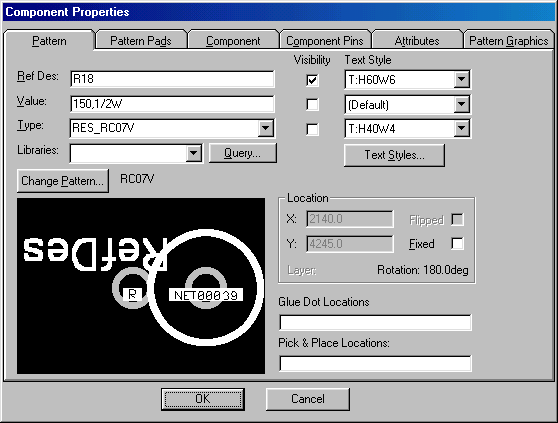
Task: Enable the Fixed checkbox
Action: pyautogui.click(x=457, y=244)
